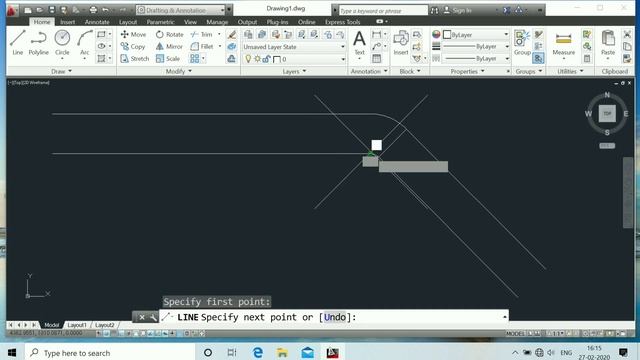
Task: Close the command line with X button
Action: pyautogui.click(x=141, y=317)
